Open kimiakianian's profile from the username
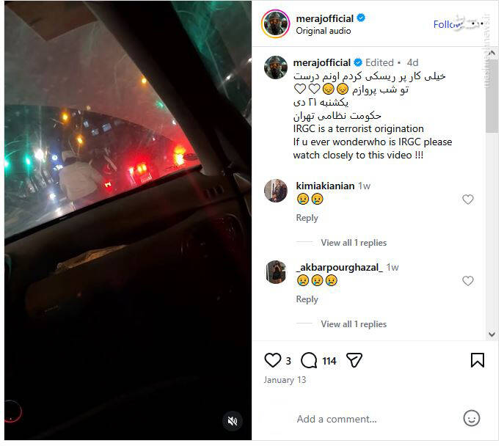The image size is (504, 446). click(325, 186)
